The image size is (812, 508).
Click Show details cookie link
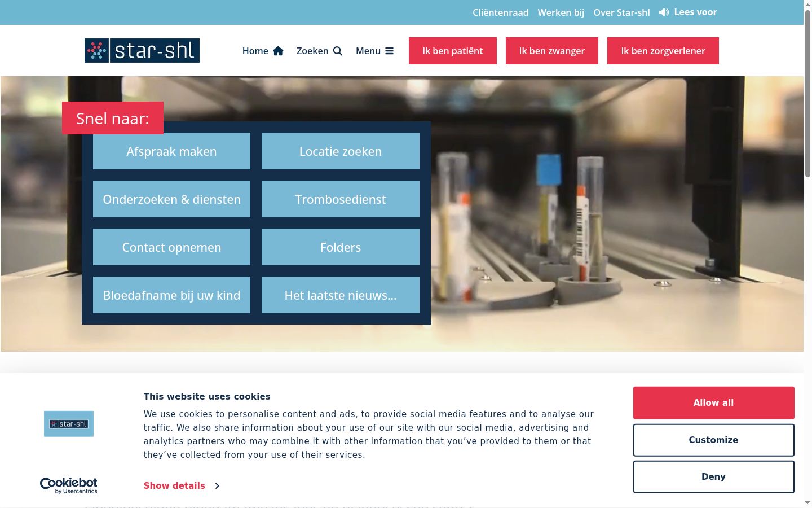tap(174, 486)
